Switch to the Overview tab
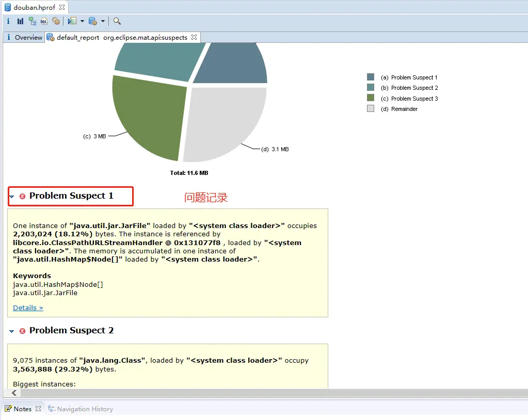The height and width of the screenshot is (420, 528). click(24, 37)
